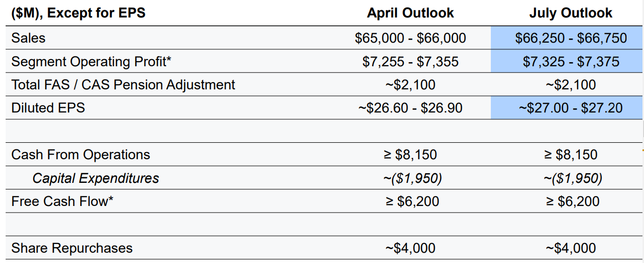
Task: Select the Segment Operating Profit row label
Action: tap(91, 62)
